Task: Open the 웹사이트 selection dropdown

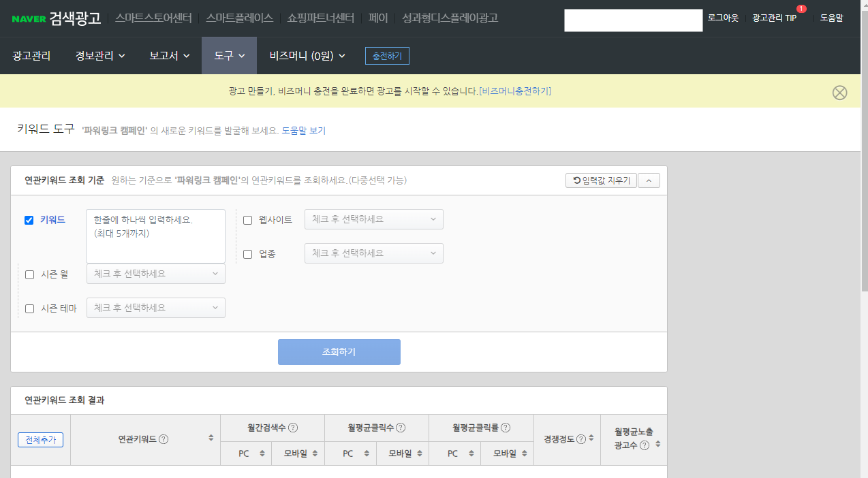Action: pyautogui.click(x=374, y=219)
